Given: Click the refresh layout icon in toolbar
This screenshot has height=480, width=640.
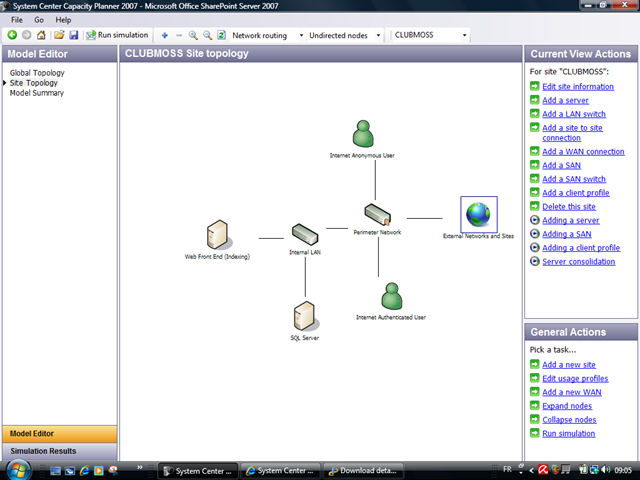Looking at the screenshot, I should (x=221, y=35).
